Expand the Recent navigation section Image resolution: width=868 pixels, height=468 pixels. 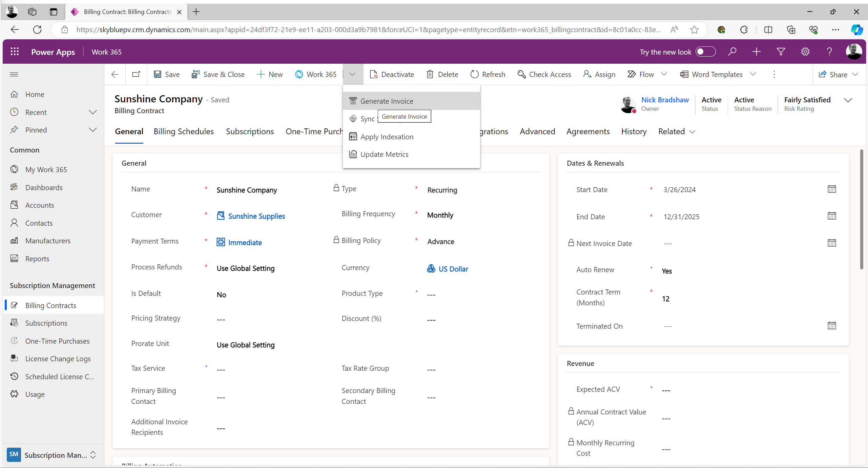pos(92,112)
